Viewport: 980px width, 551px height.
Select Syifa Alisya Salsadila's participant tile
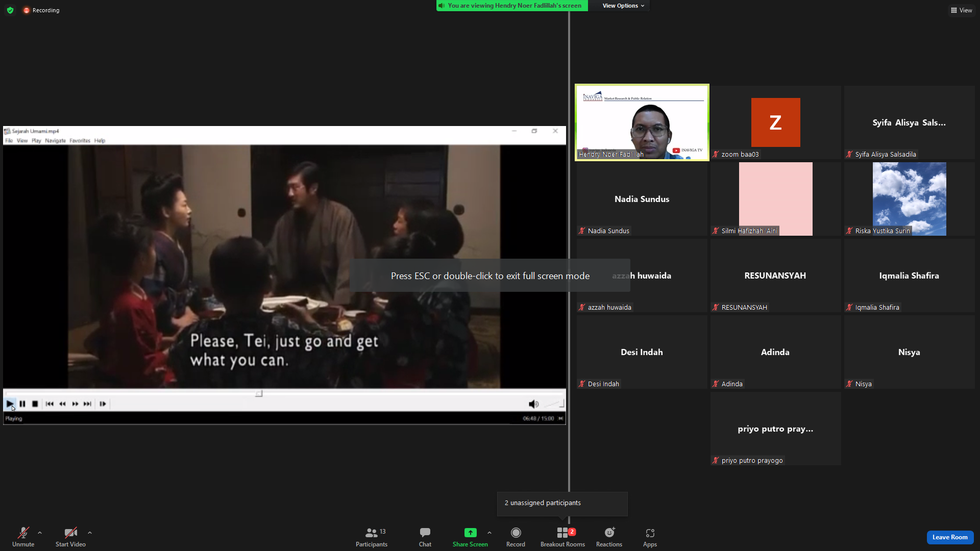pyautogui.click(x=909, y=122)
